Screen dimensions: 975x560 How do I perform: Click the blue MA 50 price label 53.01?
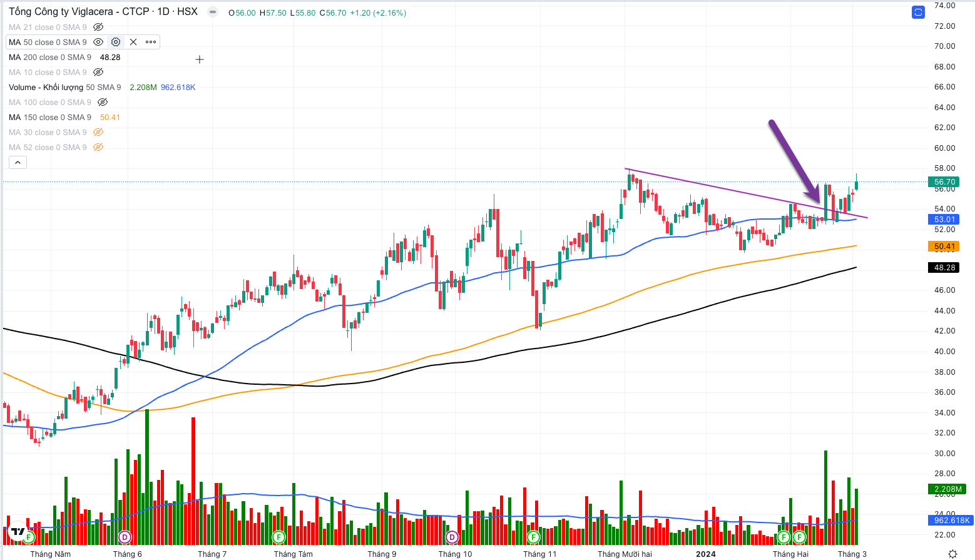pyautogui.click(x=944, y=219)
